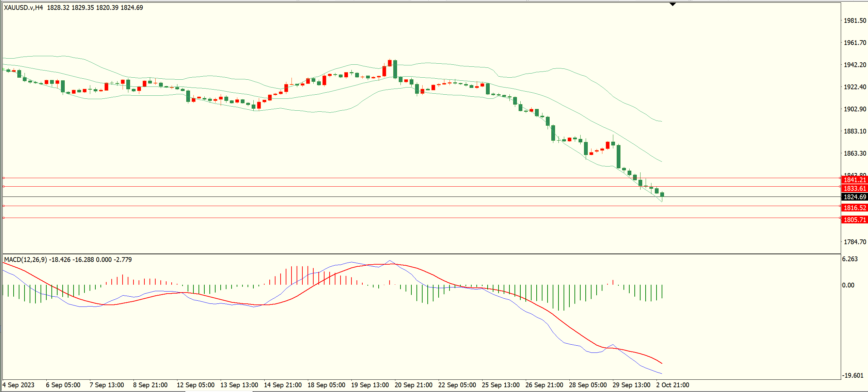This screenshot has height=392, width=868.
Task: Click the 20 Sep 21:00 time label
Action: 414,385
